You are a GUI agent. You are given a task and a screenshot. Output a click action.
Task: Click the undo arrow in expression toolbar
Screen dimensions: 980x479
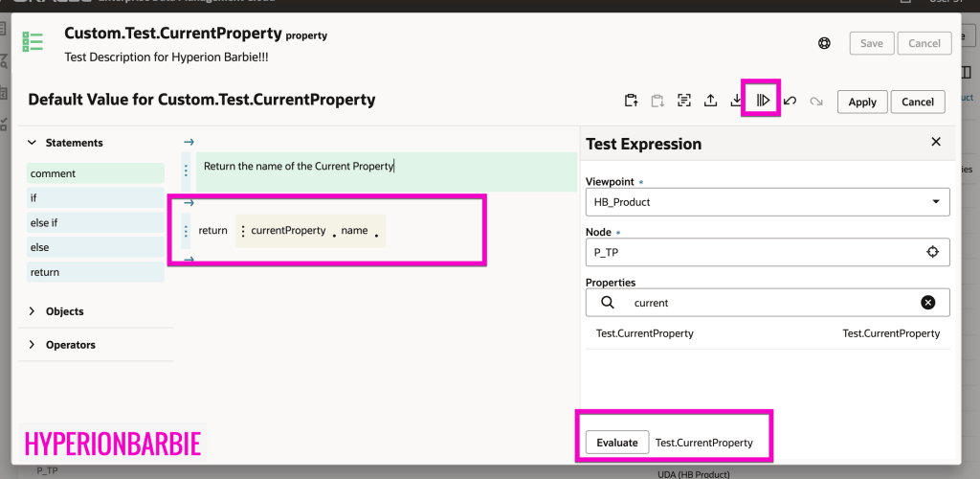(791, 101)
